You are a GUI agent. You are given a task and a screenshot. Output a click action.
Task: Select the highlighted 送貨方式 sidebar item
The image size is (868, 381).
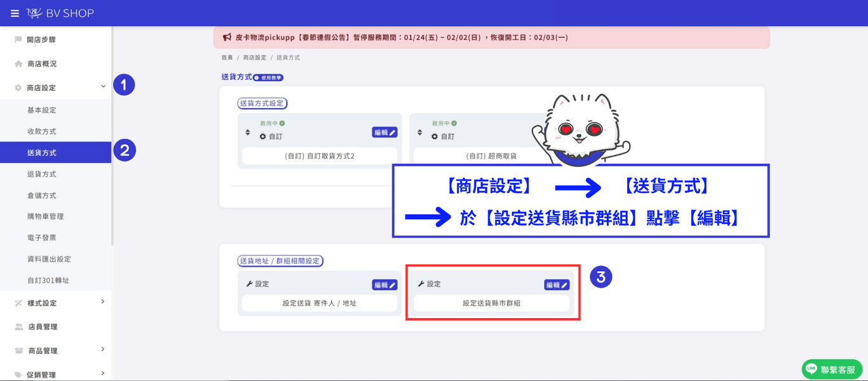pyautogui.click(x=55, y=152)
